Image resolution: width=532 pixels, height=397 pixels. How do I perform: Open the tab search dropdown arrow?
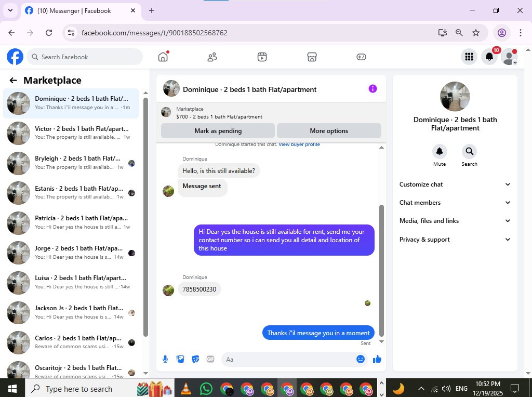10,10
